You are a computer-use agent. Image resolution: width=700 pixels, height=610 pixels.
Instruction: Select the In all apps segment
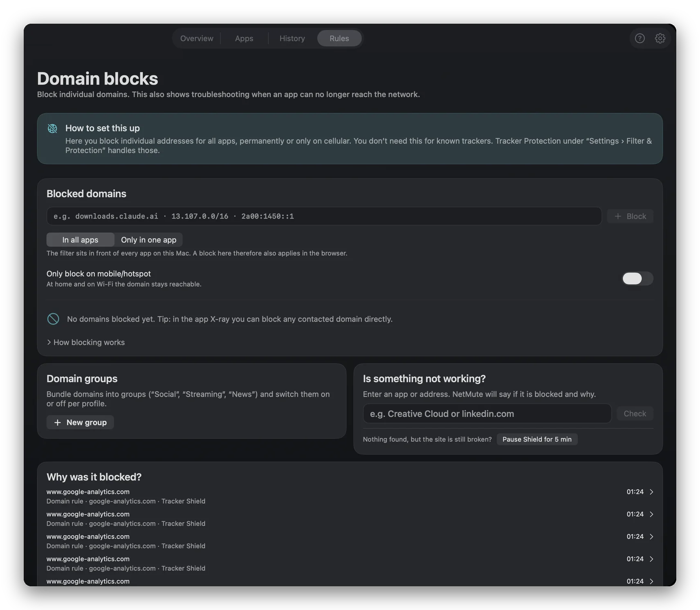click(x=80, y=240)
